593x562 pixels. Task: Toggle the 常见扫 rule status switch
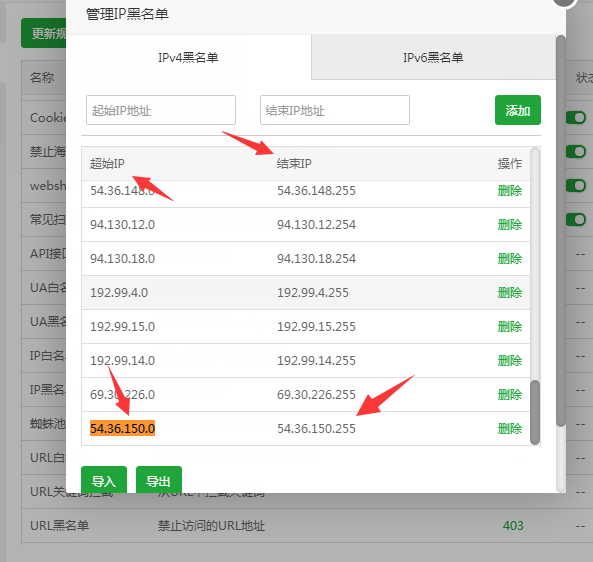[576, 220]
